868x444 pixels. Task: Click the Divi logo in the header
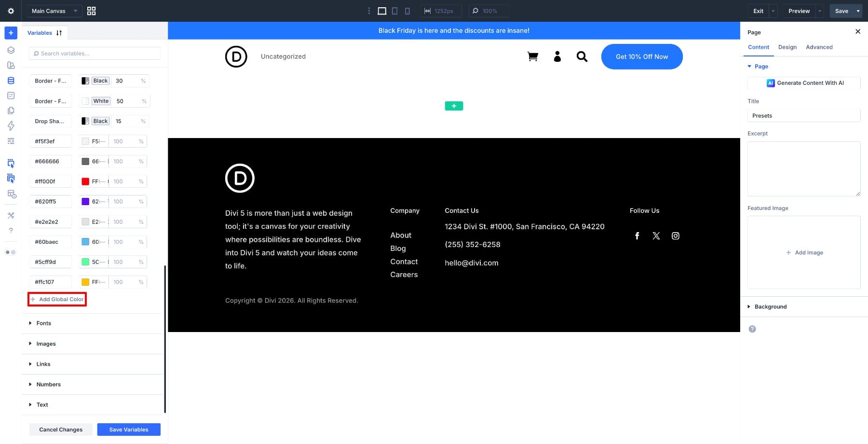pos(236,56)
